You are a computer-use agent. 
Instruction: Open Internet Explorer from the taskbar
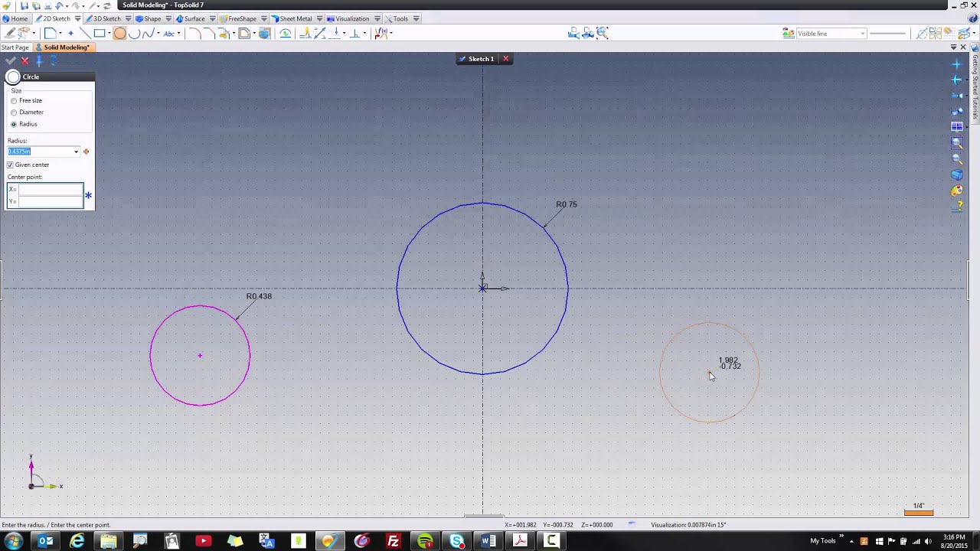click(x=77, y=541)
